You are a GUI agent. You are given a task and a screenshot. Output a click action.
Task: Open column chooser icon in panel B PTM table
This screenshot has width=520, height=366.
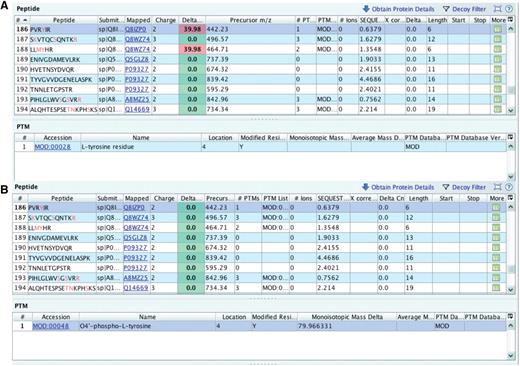tap(510, 316)
